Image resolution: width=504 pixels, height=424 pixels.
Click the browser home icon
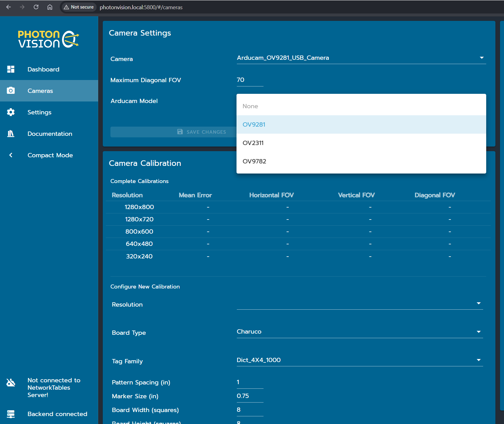point(50,7)
